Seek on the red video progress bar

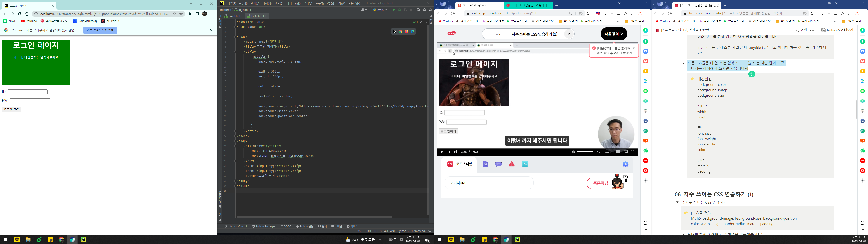point(537,148)
